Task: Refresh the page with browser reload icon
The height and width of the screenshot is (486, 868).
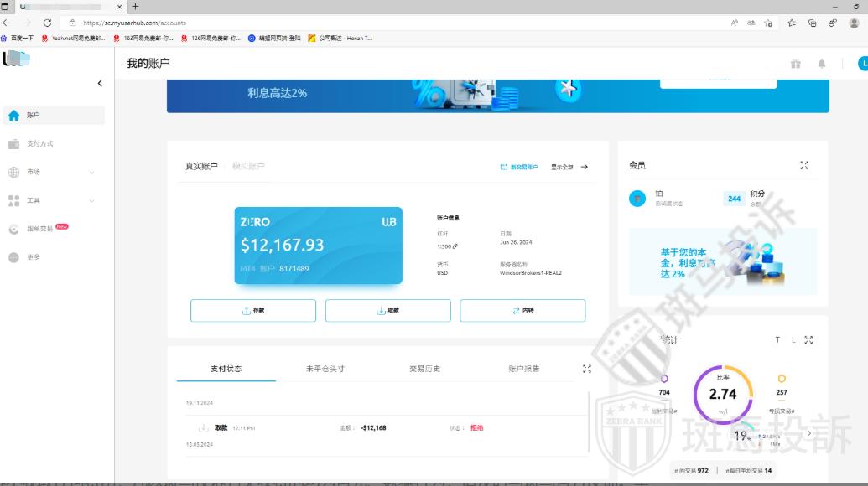Action: [x=47, y=23]
